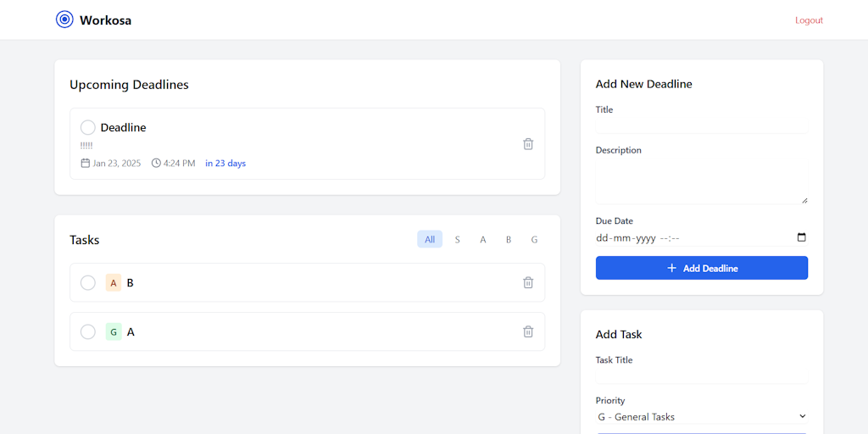Expand the Priority dropdown
The width and height of the screenshot is (868, 434).
701,417
